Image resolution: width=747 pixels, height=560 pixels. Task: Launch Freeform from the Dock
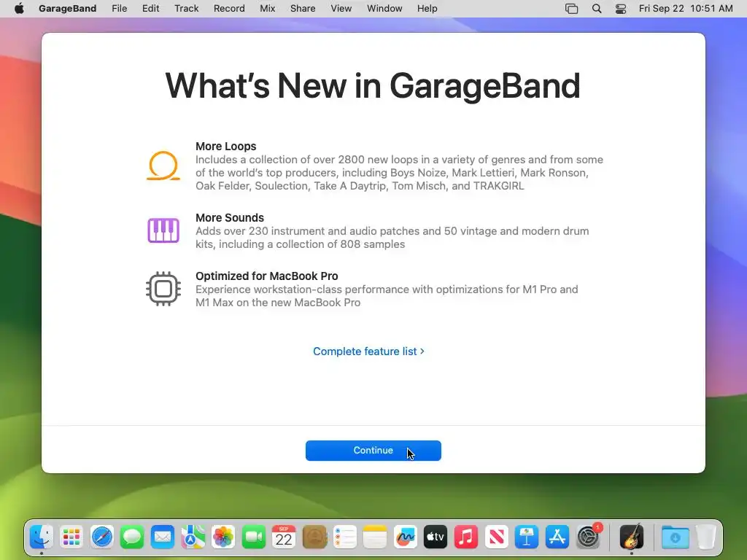(x=406, y=537)
